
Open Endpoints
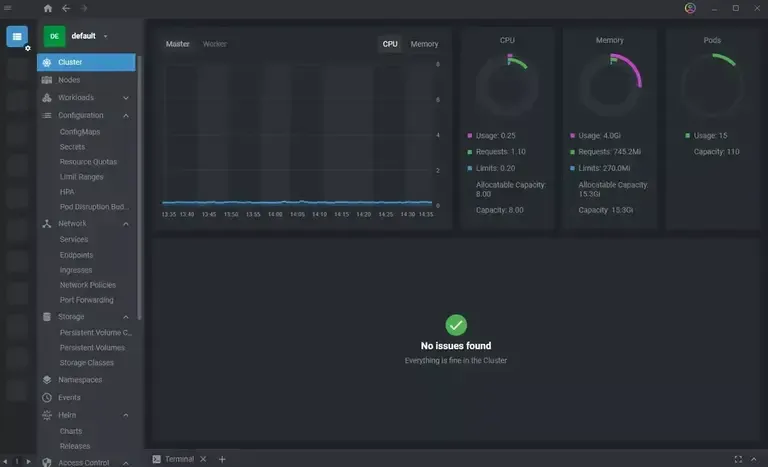(x=76, y=255)
